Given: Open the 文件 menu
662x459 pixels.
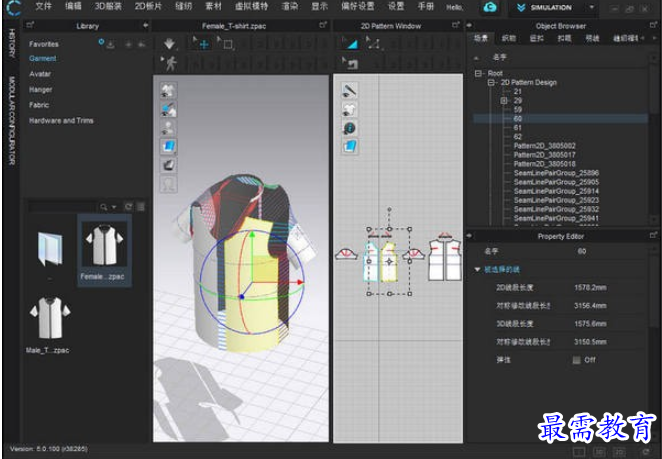Looking at the screenshot, I should coord(43,6).
